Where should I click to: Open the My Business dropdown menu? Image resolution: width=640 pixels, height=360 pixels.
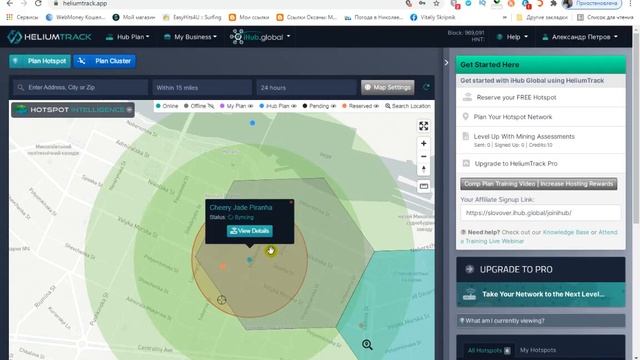[x=190, y=37]
